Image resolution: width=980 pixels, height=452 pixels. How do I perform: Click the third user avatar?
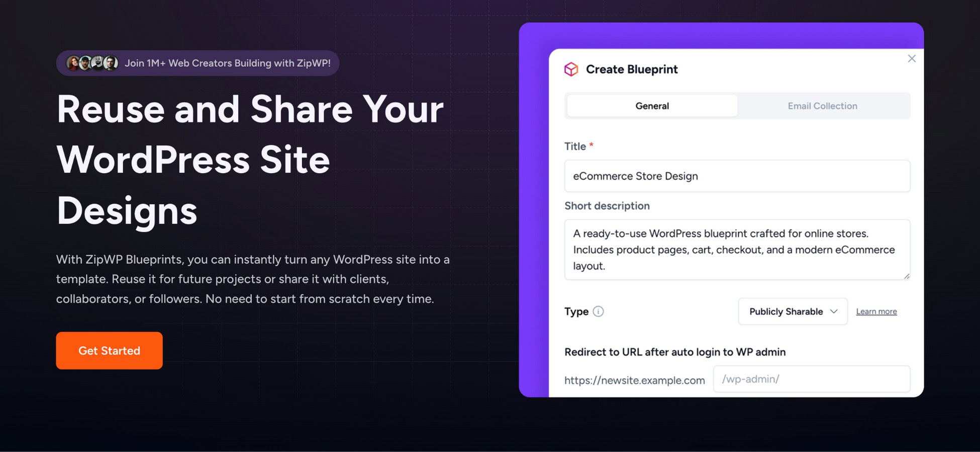point(98,63)
